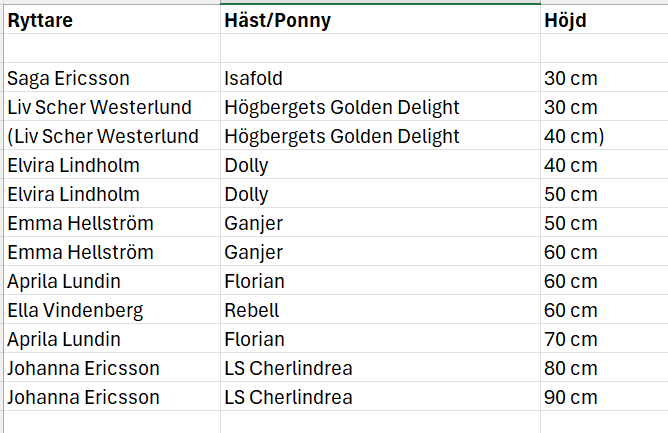The height and width of the screenshot is (433, 668).
Task: Click the 30 cm cell beside Isafold
Action: pyautogui.click(x=605, y=78)
